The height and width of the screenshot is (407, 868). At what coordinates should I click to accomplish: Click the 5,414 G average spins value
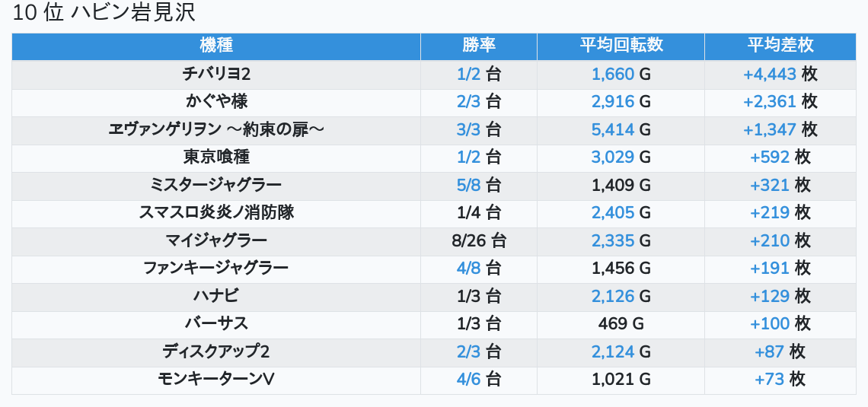click(x=621, y=129)
